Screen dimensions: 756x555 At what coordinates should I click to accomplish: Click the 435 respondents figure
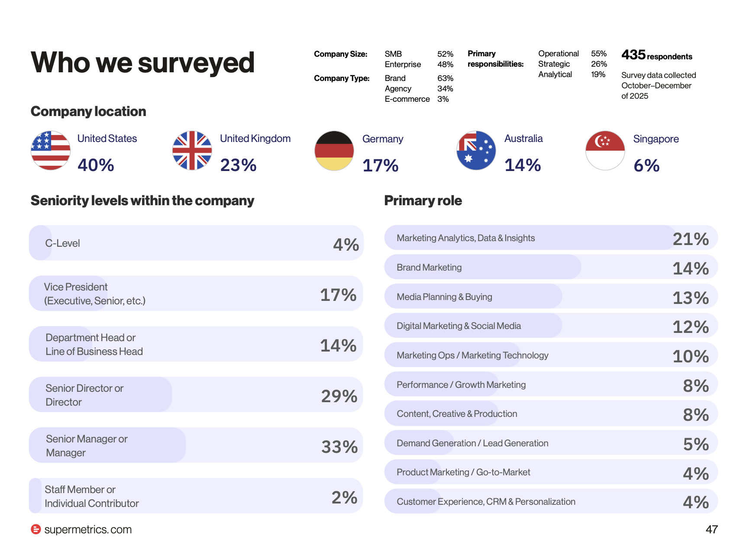tap(657, 55)
